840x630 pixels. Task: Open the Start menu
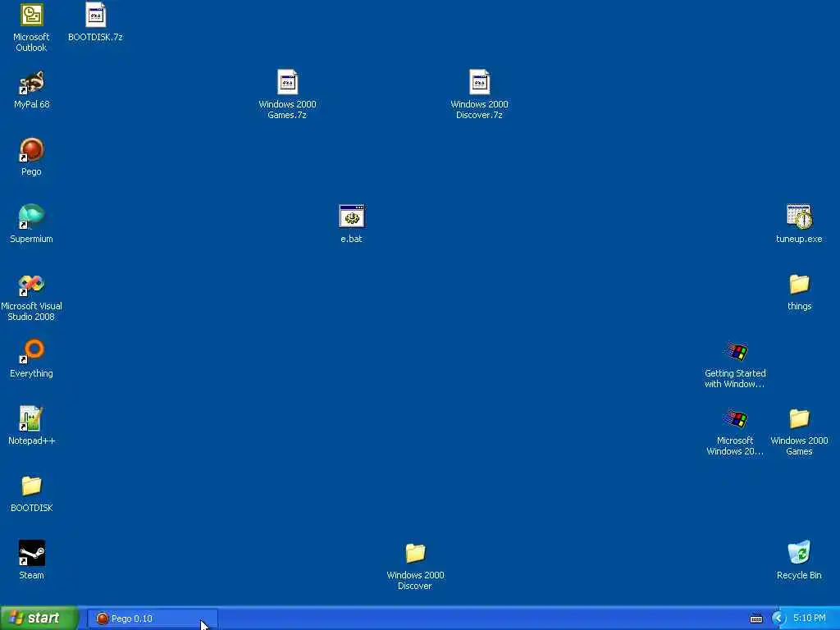[39, 619]
